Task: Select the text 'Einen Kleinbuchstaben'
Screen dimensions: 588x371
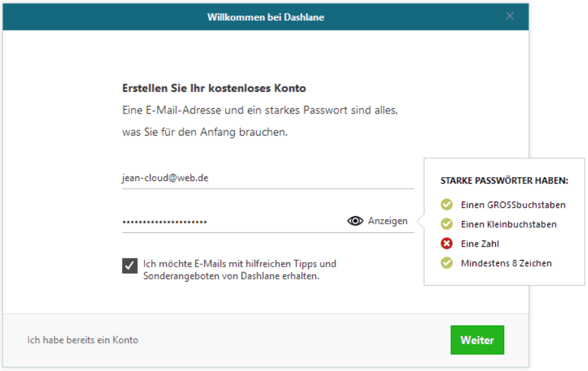Action: 509,224
